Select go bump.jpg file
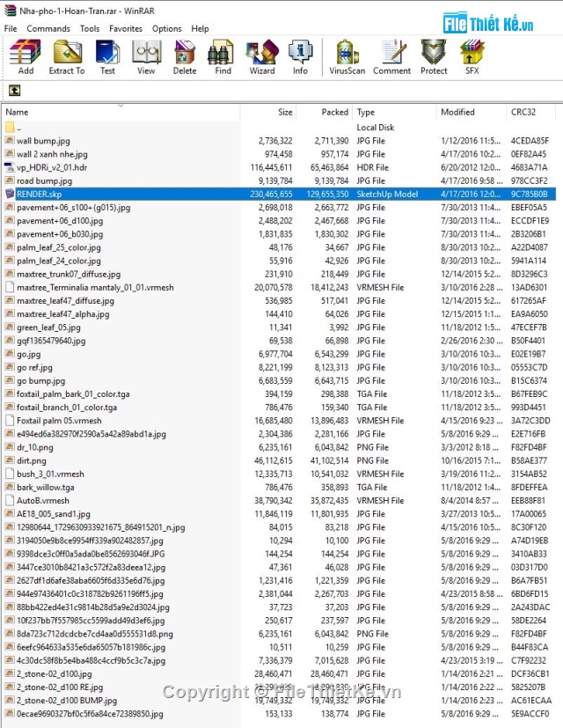This screenshot has width=563, height=728. tap(40, 380)
